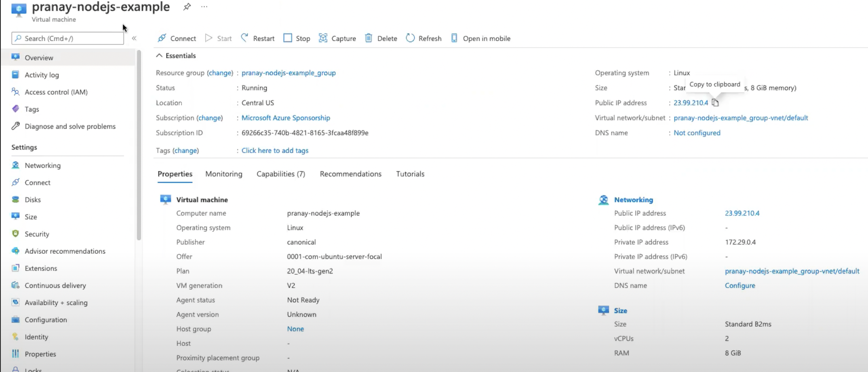The image size is (868, 372).
Task: Click here to add tags link
Action: (x=275, y=150)
